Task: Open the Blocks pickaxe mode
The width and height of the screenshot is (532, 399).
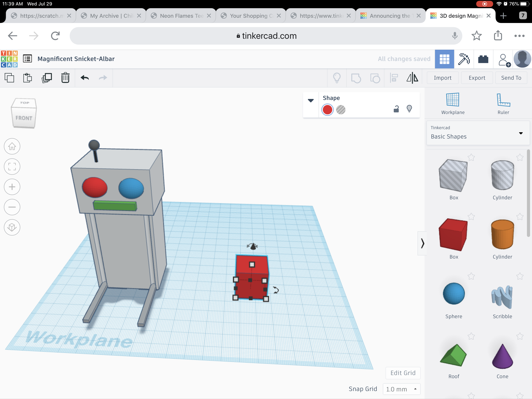Action: [x=464, y=59]
